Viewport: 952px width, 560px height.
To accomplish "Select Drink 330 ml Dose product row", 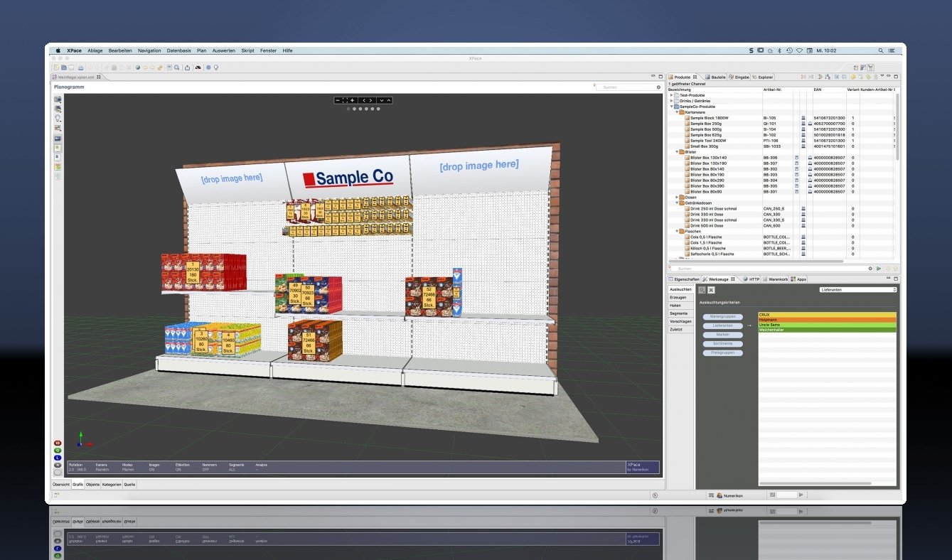I will [783, 215].
